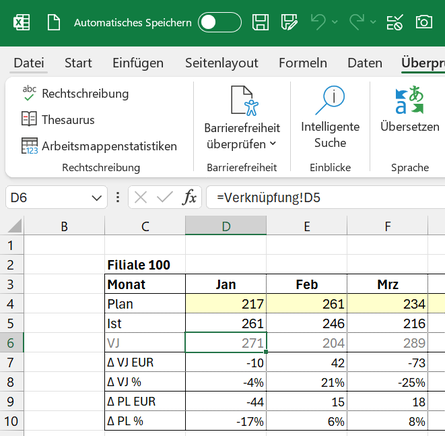Redo the last action
Image resolution: width=445 pixels, height=436 pixels.
pos(357,23)
